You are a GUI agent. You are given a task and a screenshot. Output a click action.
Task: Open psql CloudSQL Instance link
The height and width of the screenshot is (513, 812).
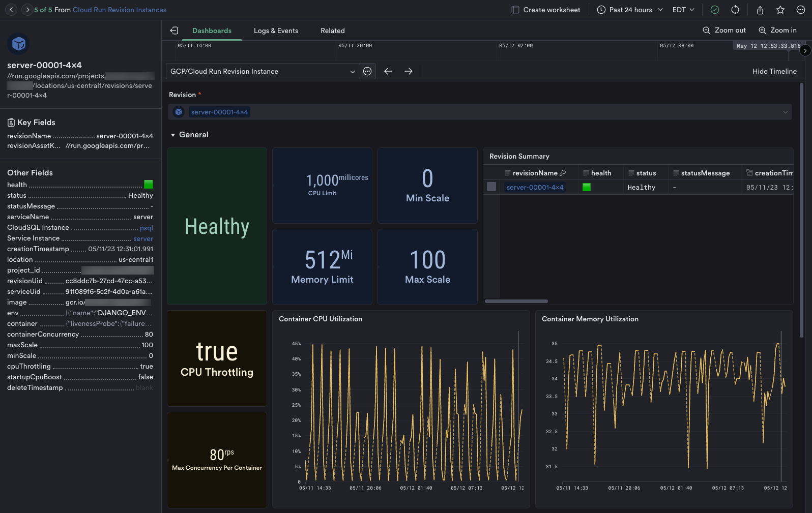pyautogui.click(x=146, y=228)
